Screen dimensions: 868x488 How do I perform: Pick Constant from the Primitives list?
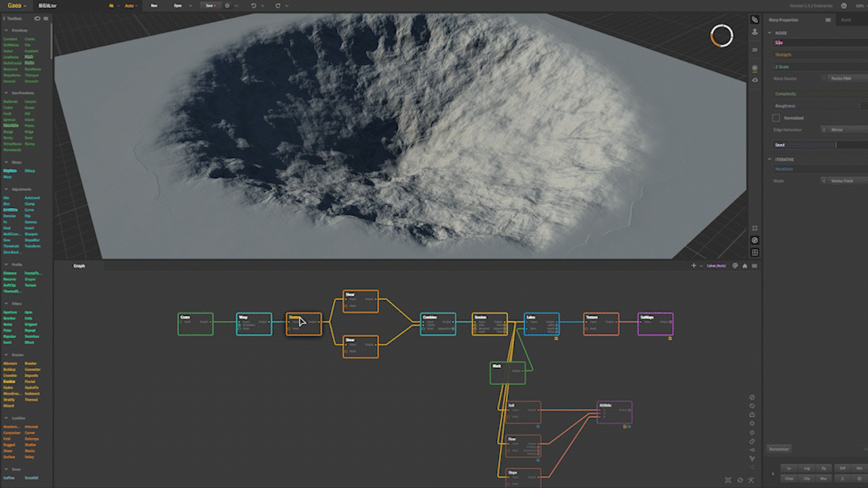click(9, 39)
